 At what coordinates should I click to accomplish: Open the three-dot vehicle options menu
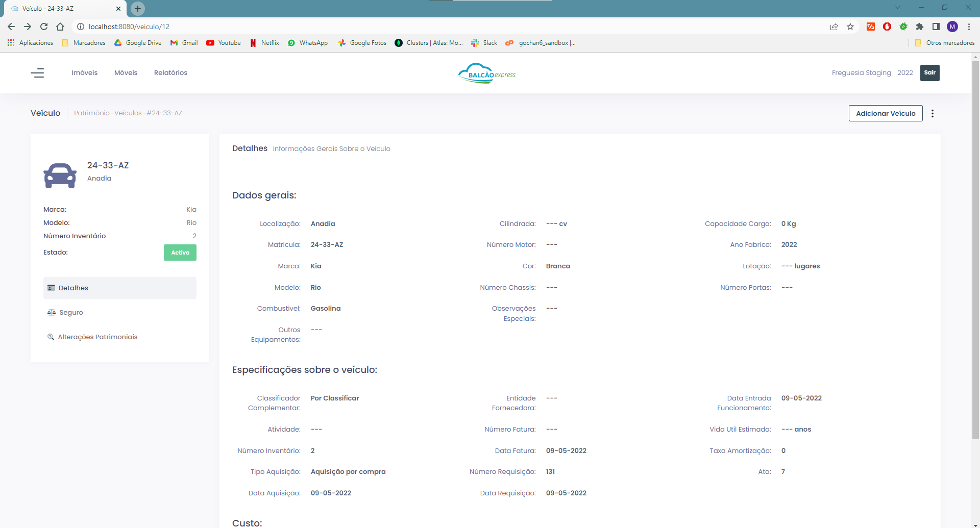(x=932, y=113)
